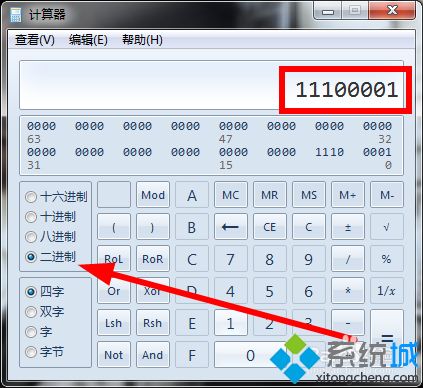Click the backspace arrow key
423x388 pixels.
[x=231, y=227]
